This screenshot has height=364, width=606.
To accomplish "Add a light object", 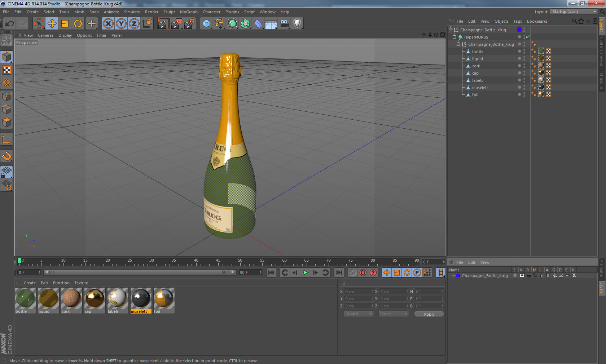I will point(297,24).
